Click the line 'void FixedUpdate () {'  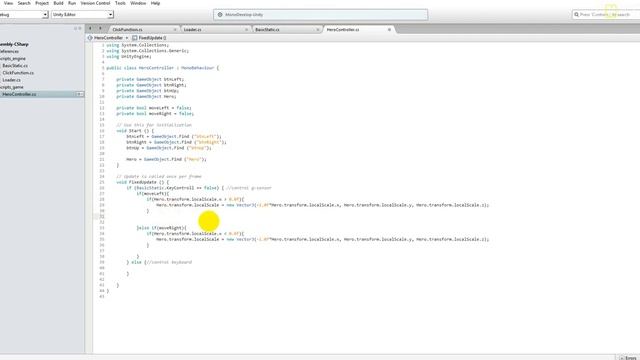tap(142, 182)
